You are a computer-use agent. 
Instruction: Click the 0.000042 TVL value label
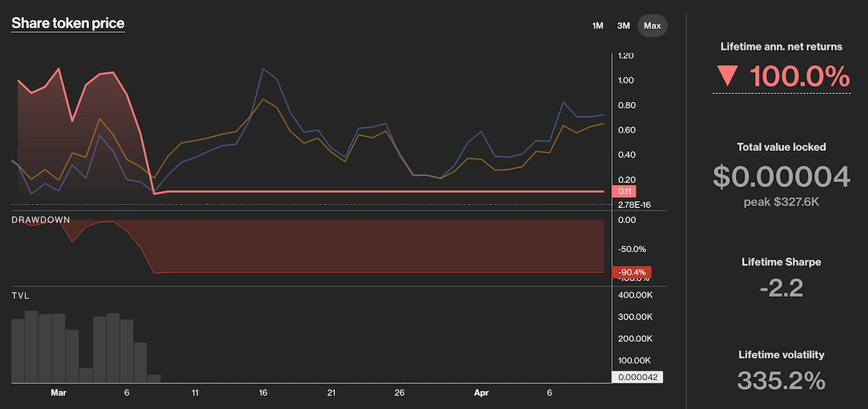637,376
